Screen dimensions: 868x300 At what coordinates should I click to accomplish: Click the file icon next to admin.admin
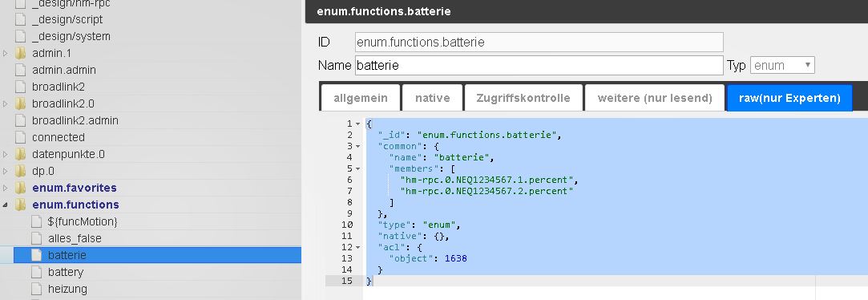pyautogui.click(x=21, y=70)
